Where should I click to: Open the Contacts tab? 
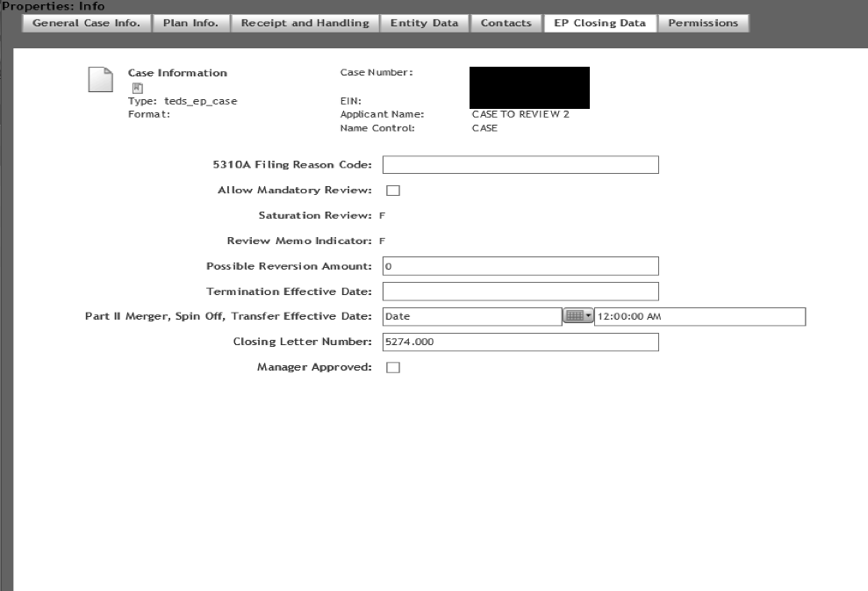(506, 24)
